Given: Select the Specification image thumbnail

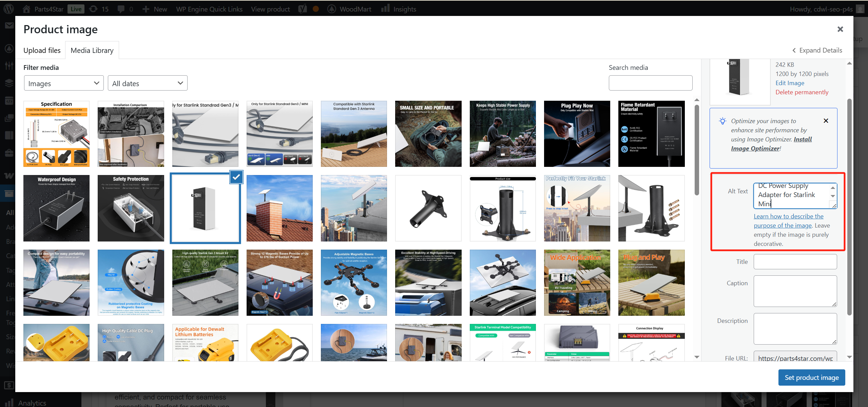Looking at the screenshot, I should click(x=56, y=134).
